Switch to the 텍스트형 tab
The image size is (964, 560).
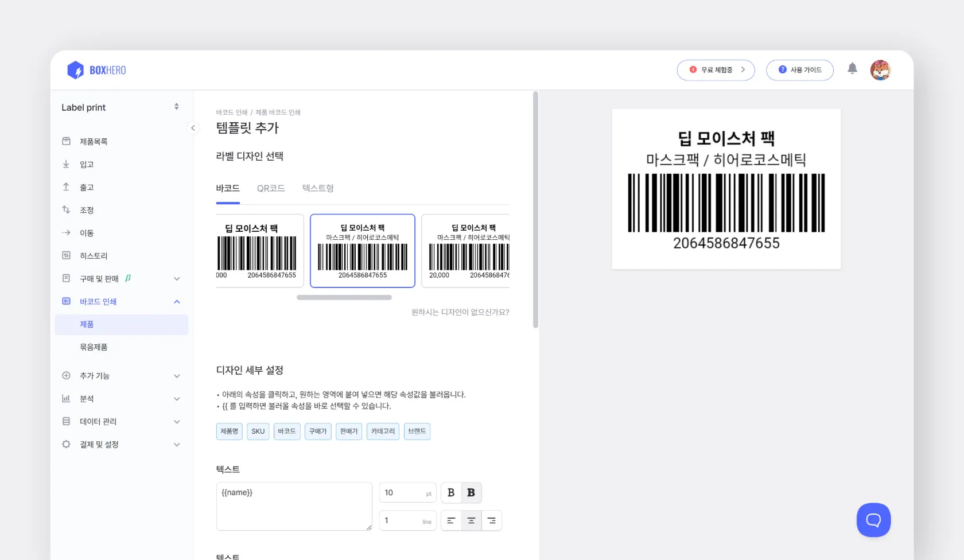(x=317, y=188)
